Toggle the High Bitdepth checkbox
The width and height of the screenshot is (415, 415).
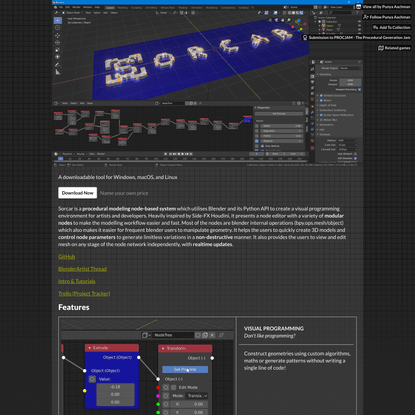coord(355,154)
